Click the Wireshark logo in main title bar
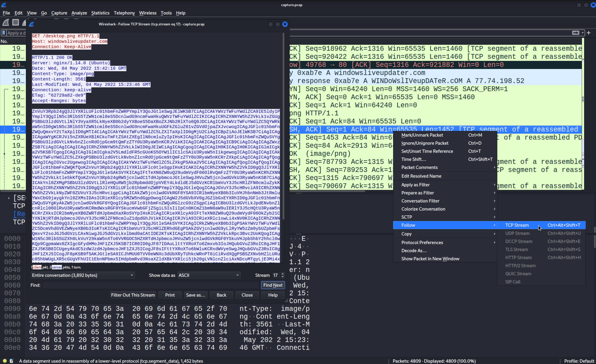596x364 pixels. coord(4,5)
